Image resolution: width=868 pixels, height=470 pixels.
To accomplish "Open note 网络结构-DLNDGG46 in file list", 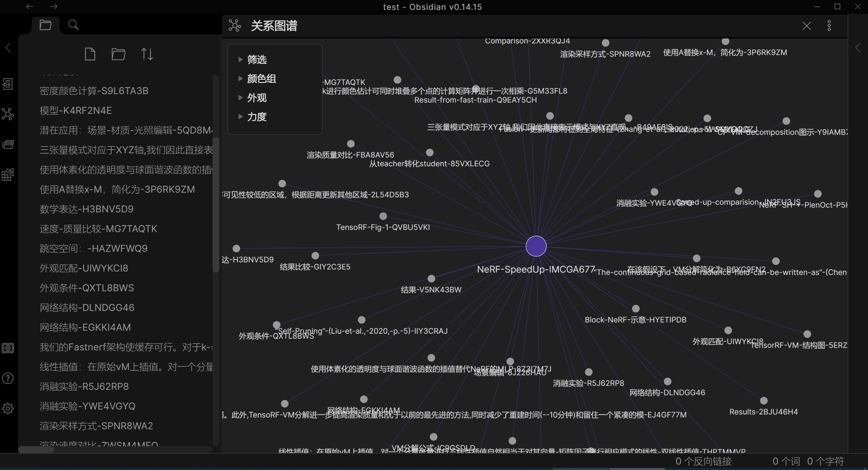I will pyautogui.click(x=87, y=308).
